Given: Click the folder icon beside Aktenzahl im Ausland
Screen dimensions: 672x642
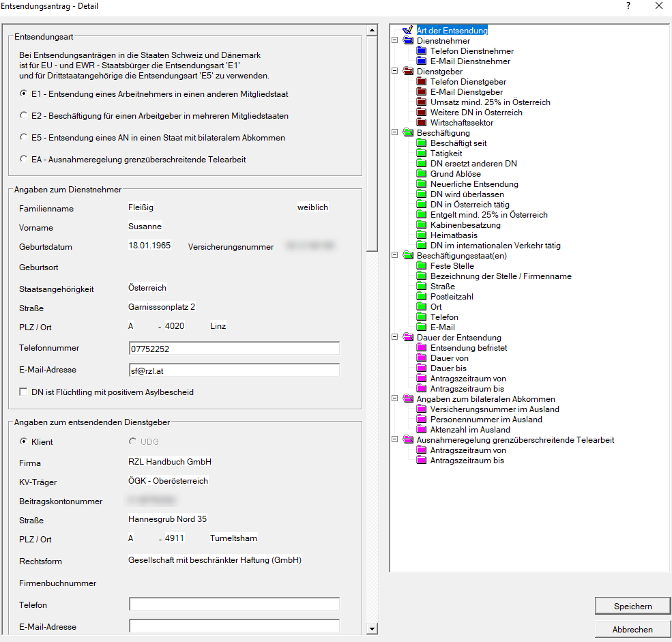Looking at the screenshot, I should point(421,430).
